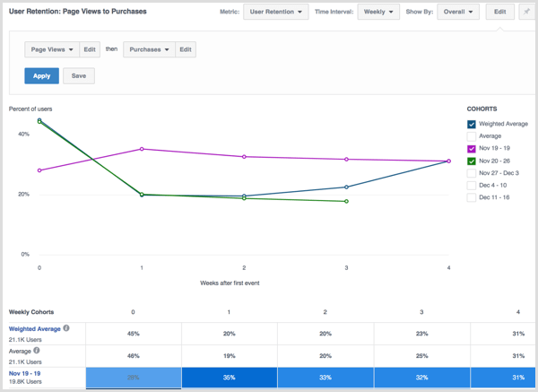The image size is (538, 392).
Task: Select the 33% week 2 cell
Action: click(325, 378)
